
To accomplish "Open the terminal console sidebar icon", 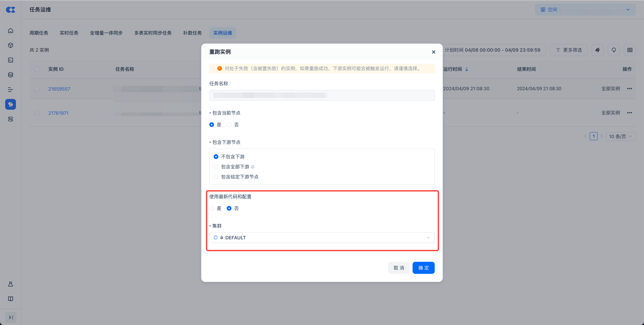I will (11, 60).
